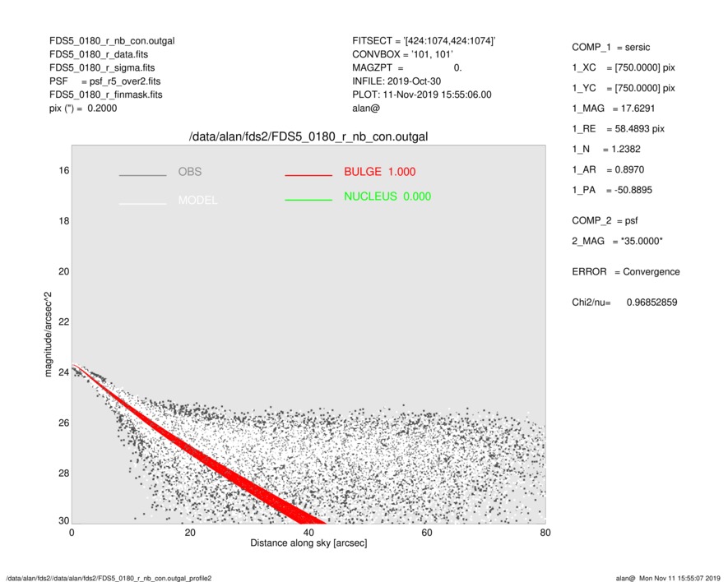728x582 pixels.
Task: Click the "PLOT: 11-Nov-2019 15:55:06.00" timestamp
Action: [x=421, y=95]
